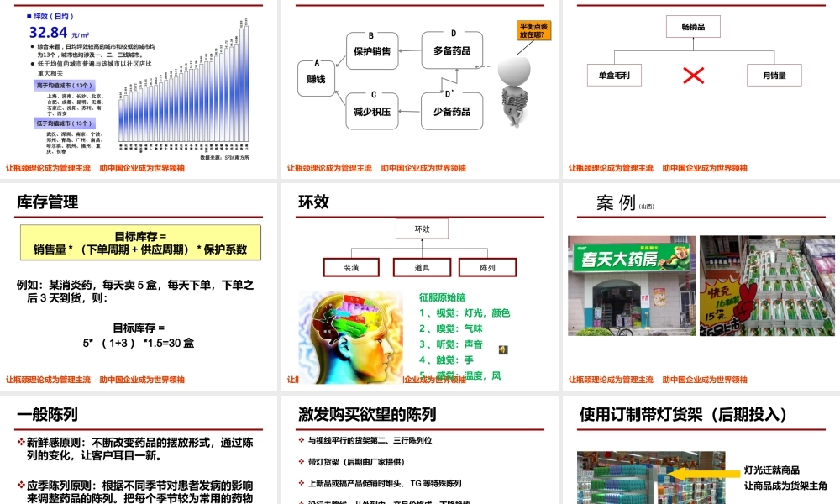Screen dimensions: 840x504
Task: Click the text 5*（1+3）*1.5=30盒
Action: [139, 343]
